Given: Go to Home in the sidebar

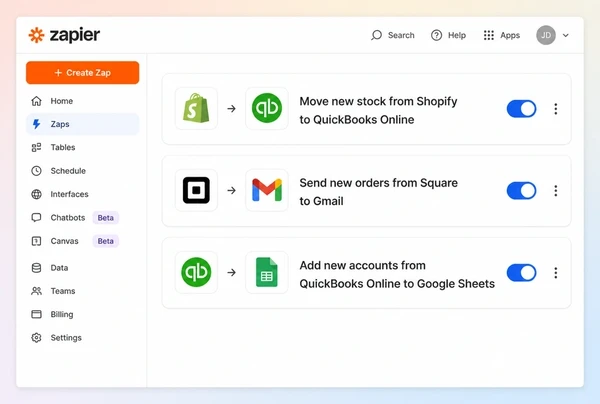Looking at the screenshot, I should coord(83,101).
